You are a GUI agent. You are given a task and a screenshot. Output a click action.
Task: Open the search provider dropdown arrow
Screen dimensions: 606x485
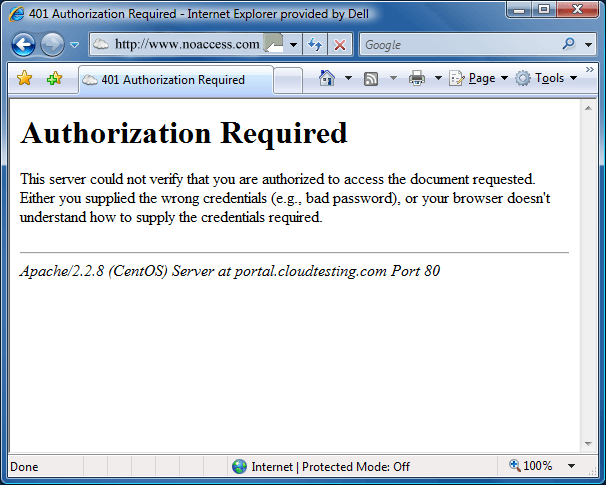[x=588, y=45]
